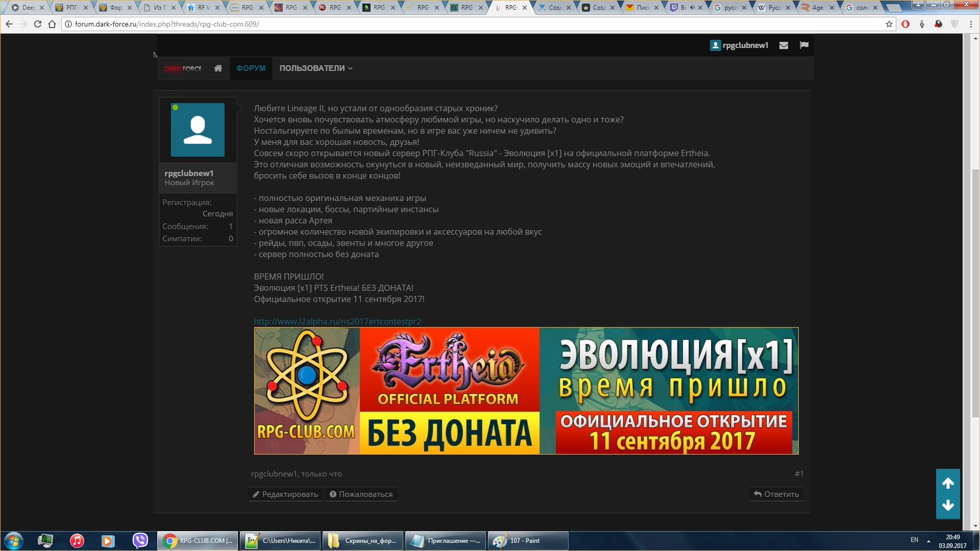Screen dimensions: 980x551
Task: Switch to the Twitch browser tab
Action: [x=686, y=8]
